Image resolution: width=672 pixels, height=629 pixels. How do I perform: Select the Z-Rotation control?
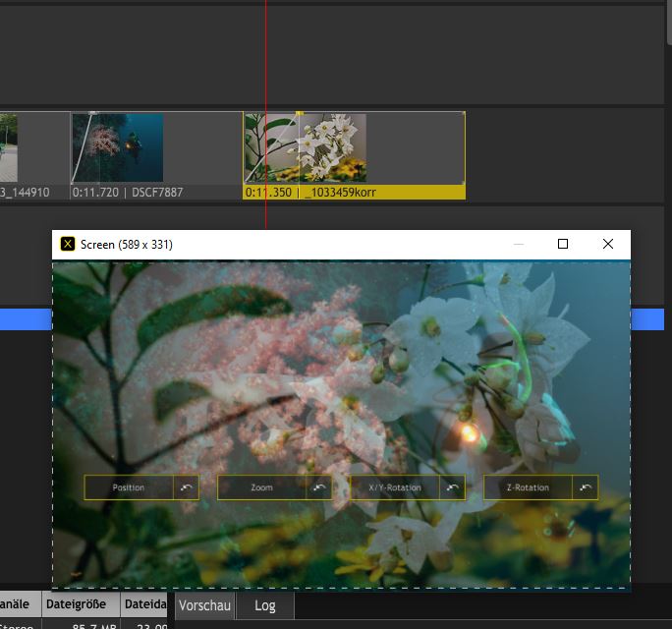point(528,487)
